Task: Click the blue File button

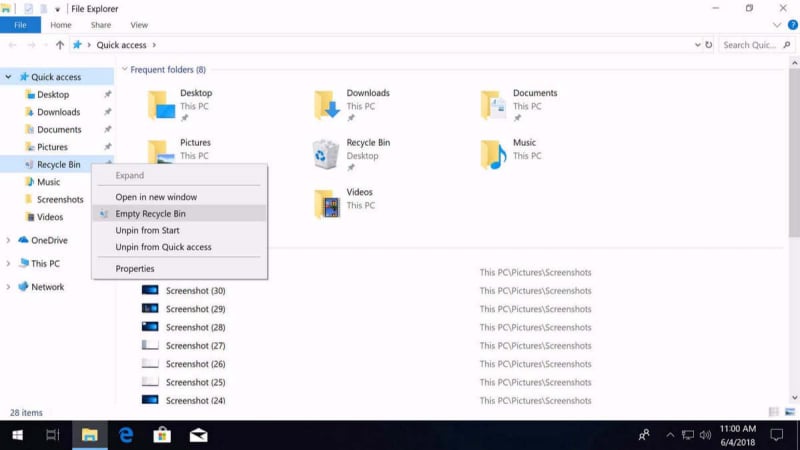Action: tap(20, 25)
